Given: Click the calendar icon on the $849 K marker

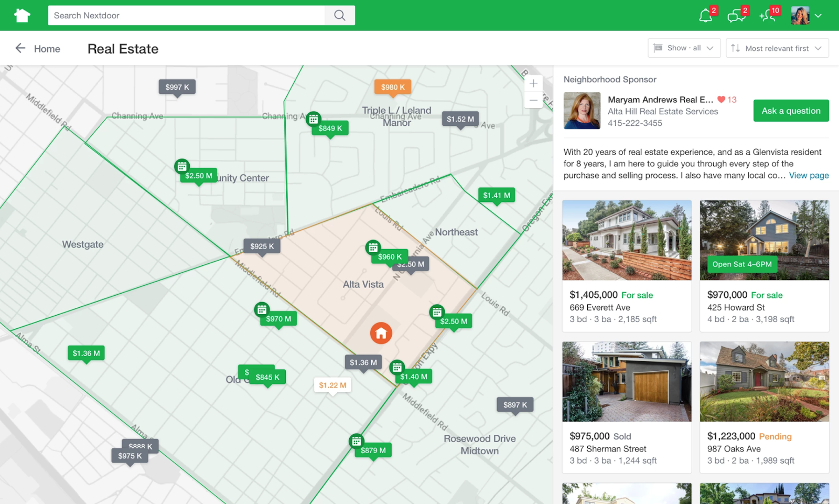Looking at the screenshot, I should pos(314,119).
